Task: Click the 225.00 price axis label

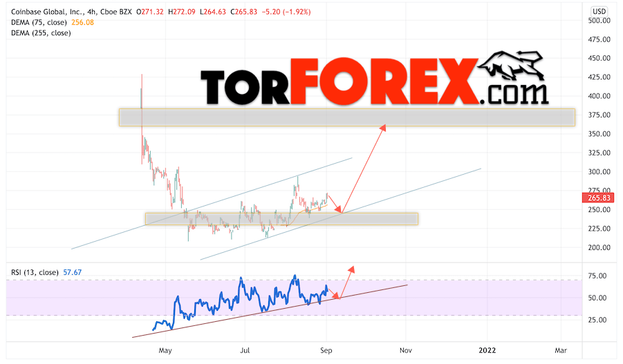Action: coord(599,229)
